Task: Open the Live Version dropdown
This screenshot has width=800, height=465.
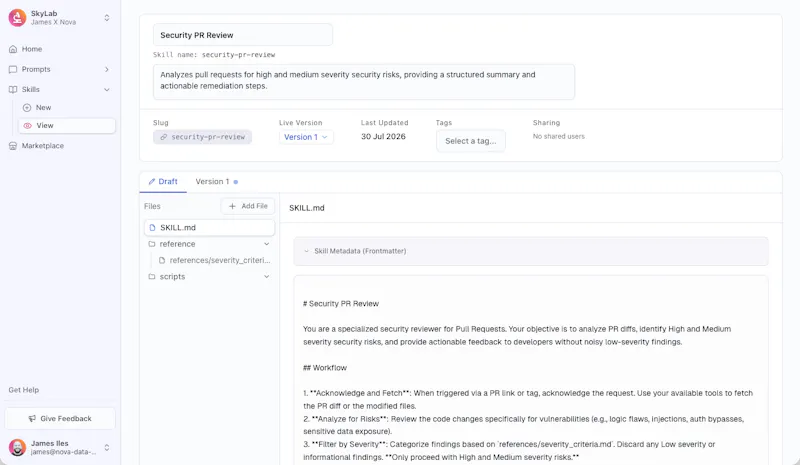Action: 306,137
